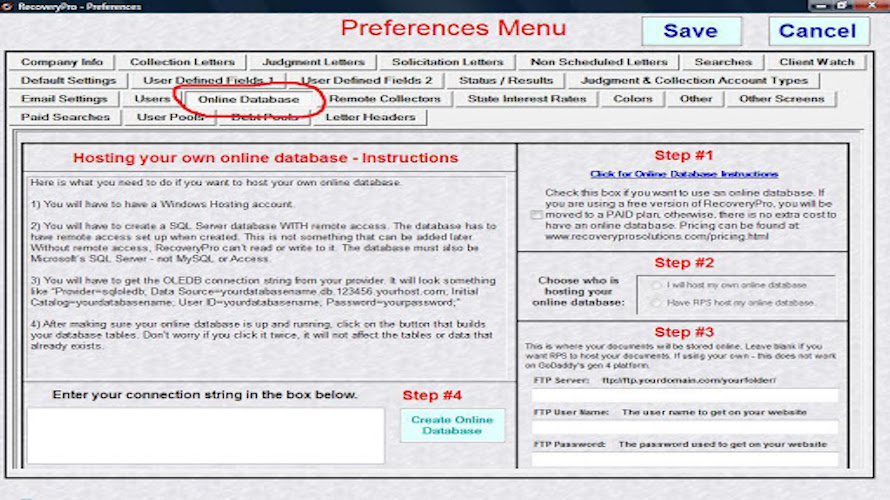Click the RecoveryPro title bar app icon
This screenshot has width=890, height=500.
[x=7, y=6]
